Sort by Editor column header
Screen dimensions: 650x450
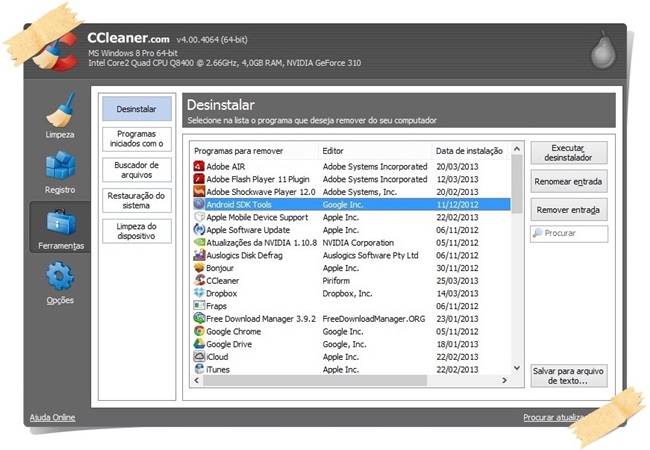click(x=375, y=151)
